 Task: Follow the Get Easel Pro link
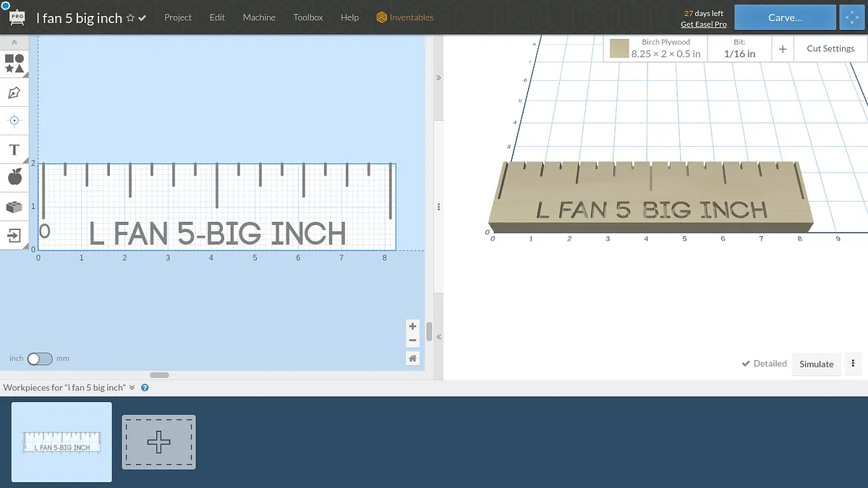pos(703,25)
